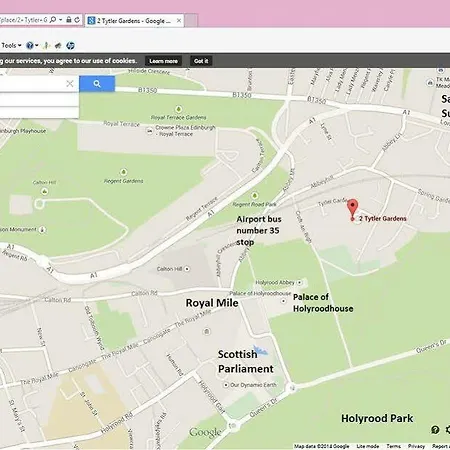Click the blue Help question mark icon
450x450 pixels.
(30, 45)
